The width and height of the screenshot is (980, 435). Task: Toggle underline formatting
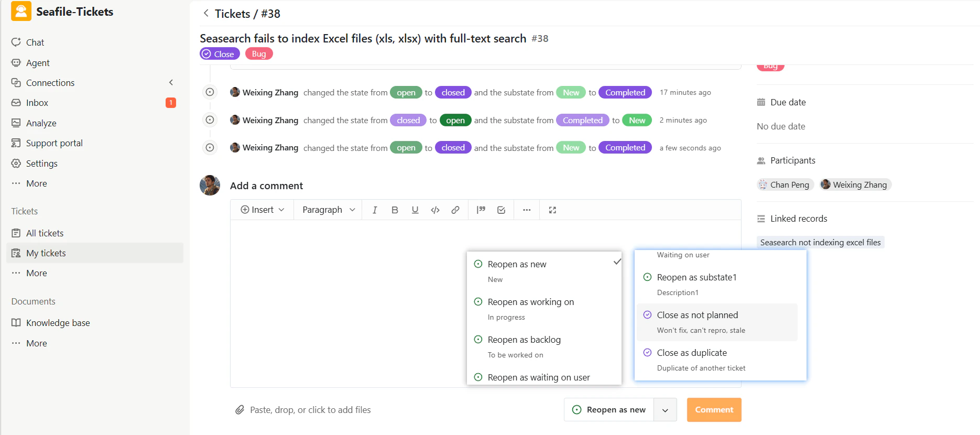[x=415, y=210]
